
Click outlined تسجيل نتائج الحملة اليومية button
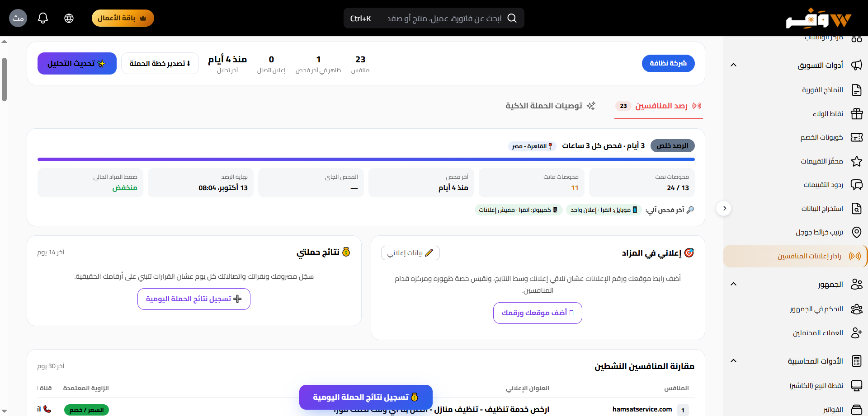tap(194, 299)
